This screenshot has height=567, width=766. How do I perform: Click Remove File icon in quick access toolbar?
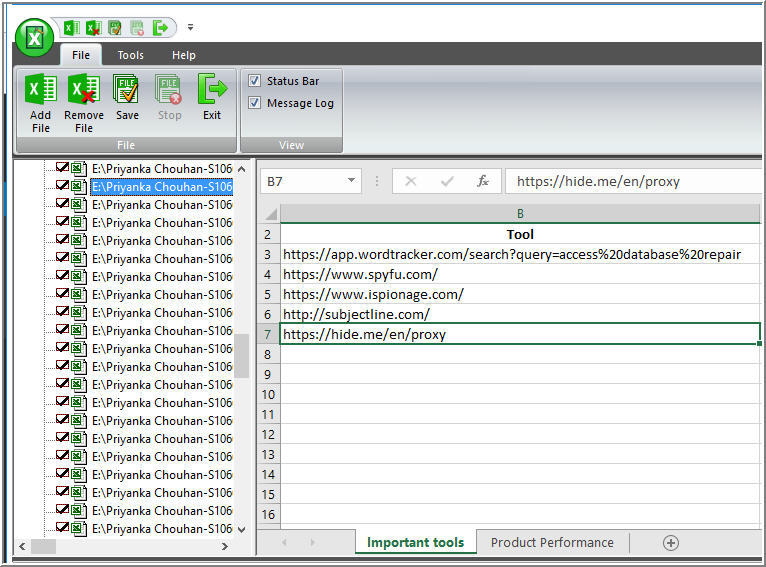tap(93, 28)
